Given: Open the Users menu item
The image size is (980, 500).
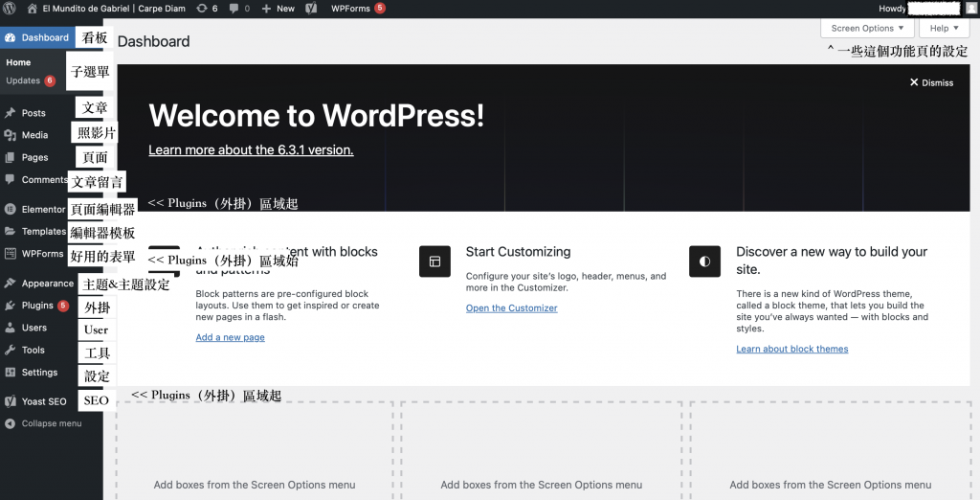Looking at the screenshot, I should tap(34, 328).
